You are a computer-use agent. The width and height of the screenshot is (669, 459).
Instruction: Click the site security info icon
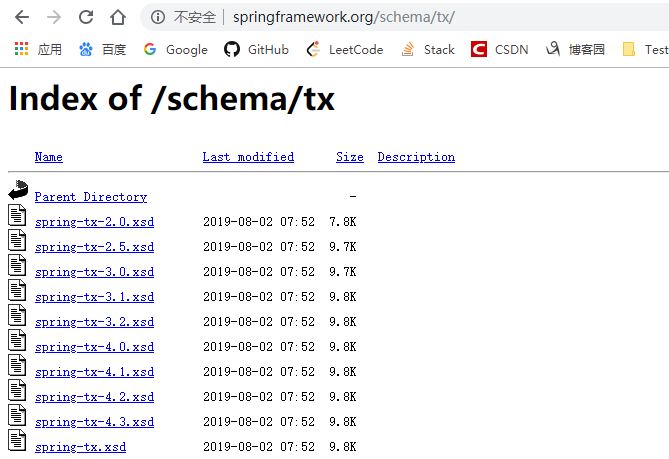point(158,17)
